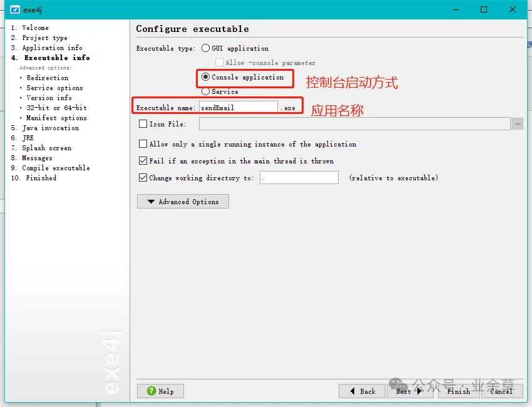
Task: Click the Icon File path field
Action: [354, 124]
